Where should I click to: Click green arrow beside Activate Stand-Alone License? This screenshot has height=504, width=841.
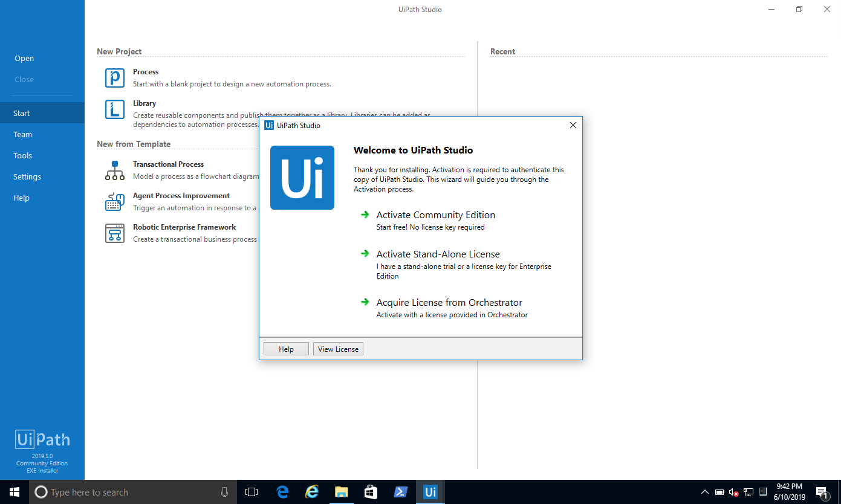[365, 254]
